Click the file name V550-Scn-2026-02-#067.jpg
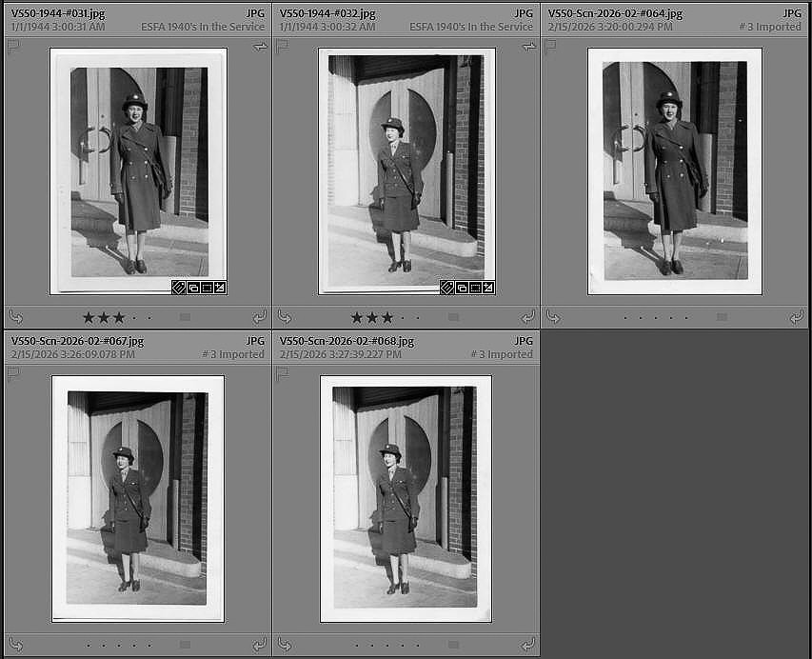812x659 pixels. click(x=78, y=341)
